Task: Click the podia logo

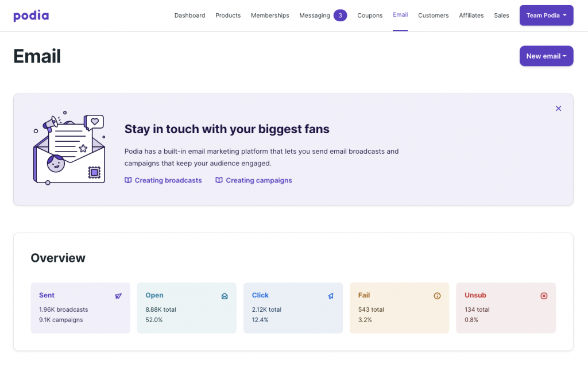Action: pos(31,16)
